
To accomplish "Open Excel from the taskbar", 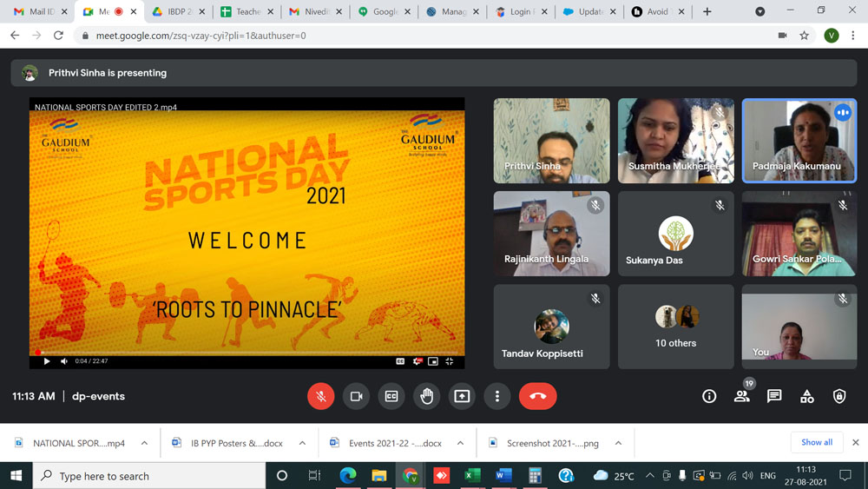I will (x=472, y=476).
